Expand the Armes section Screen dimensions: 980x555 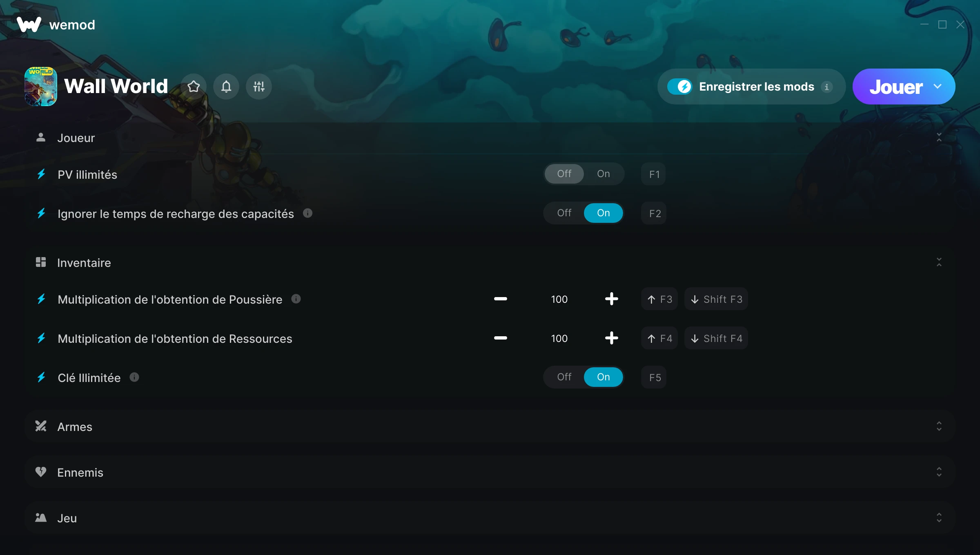[939, 426]
